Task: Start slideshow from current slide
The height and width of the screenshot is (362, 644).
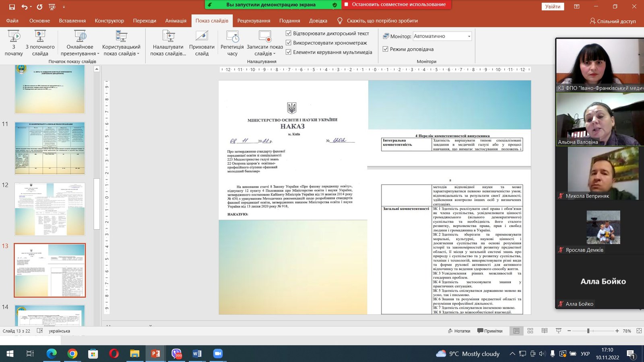Action: pyautogui.click(x=40, y=37)
